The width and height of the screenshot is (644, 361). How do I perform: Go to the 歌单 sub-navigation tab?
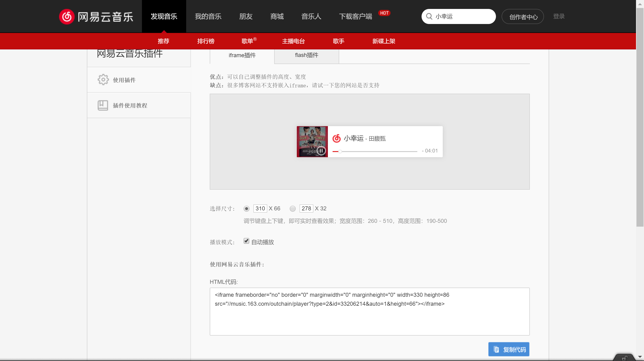click(249, 41)
